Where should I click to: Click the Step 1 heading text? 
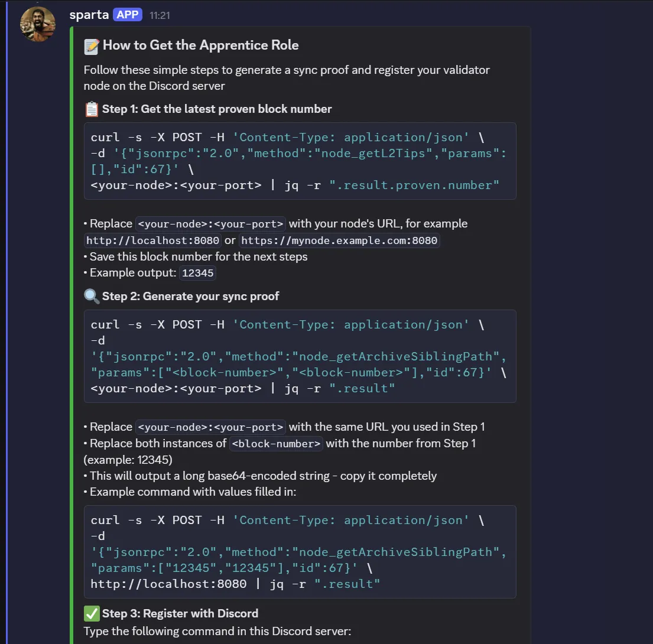coord(217,109)
